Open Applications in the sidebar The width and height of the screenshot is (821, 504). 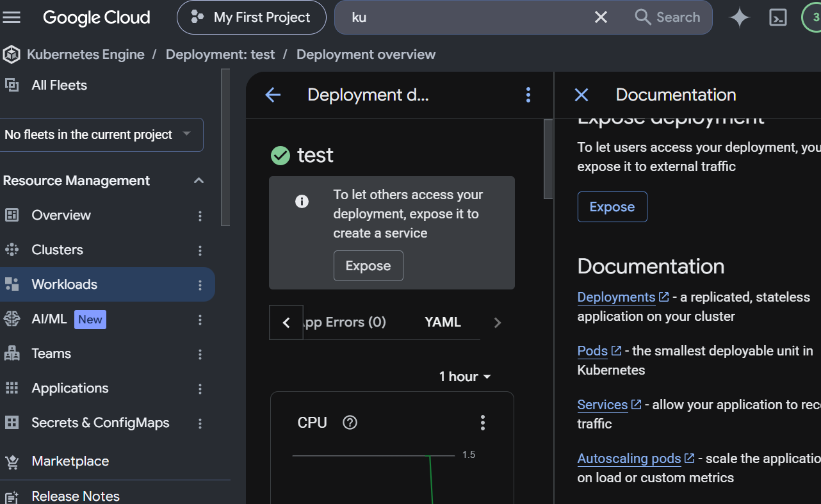pyautogui.click(x=70, y=388)
